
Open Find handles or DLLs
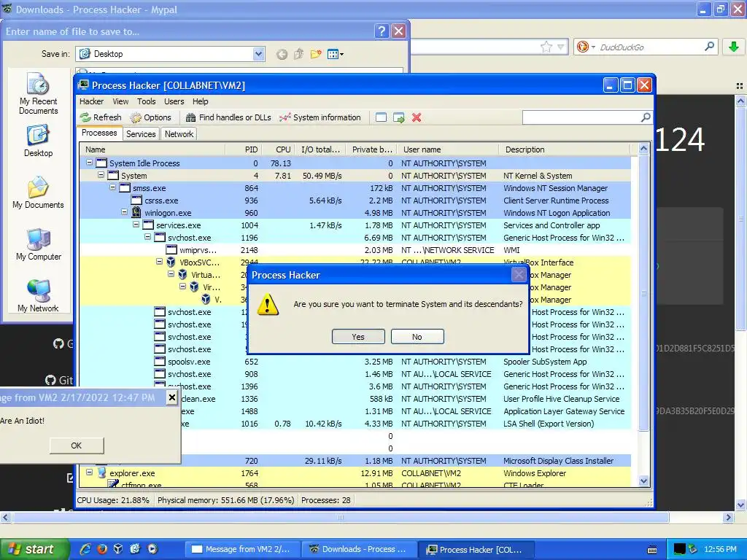click(x=228, y=117)
